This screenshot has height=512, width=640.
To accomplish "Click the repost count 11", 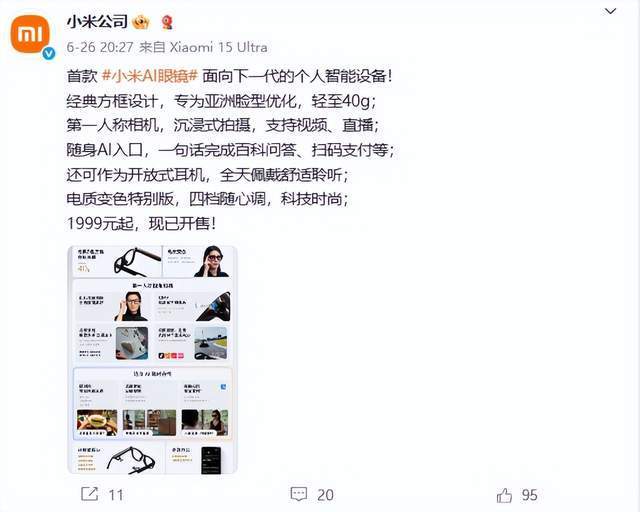I will point(116,495).
